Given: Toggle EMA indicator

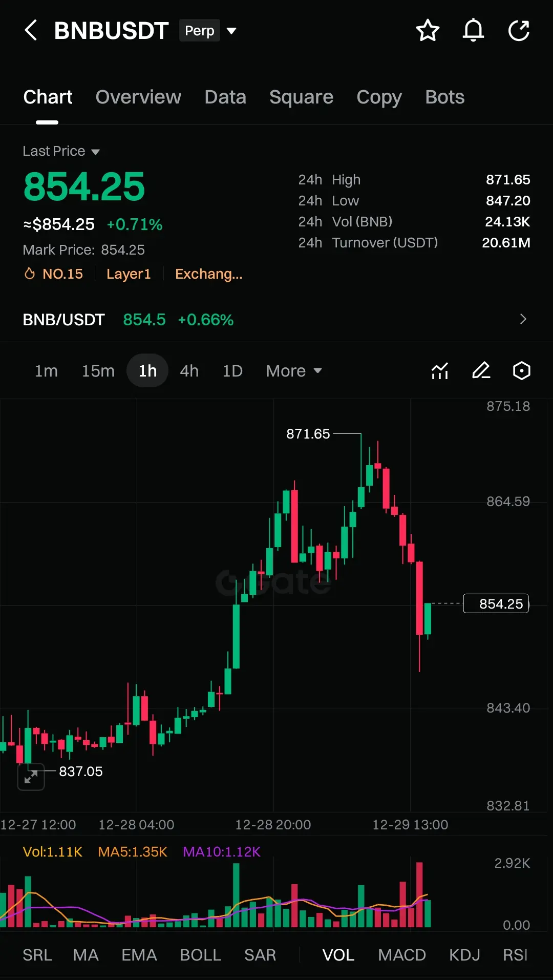Looking at the screenshot, I should [139, 955].
